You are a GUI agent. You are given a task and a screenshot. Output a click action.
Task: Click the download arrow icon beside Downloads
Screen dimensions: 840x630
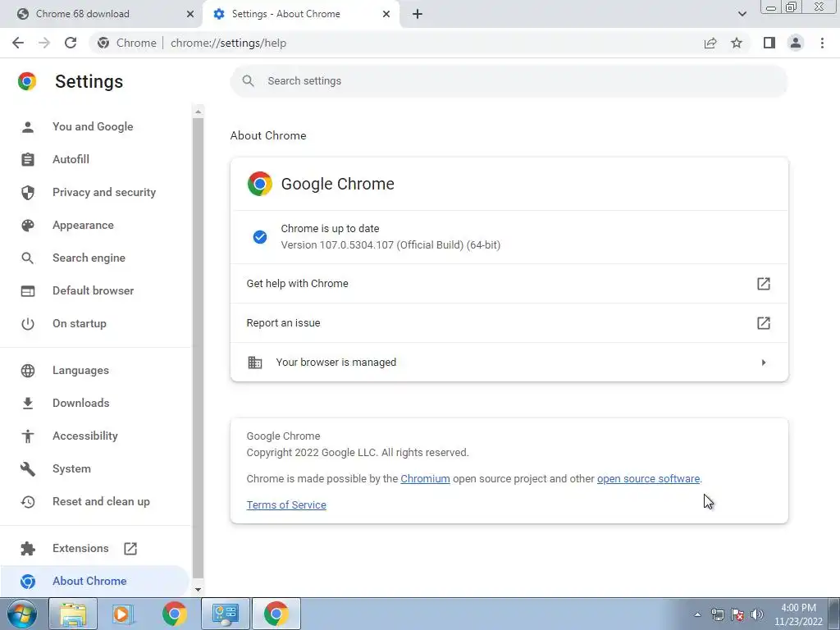pos(28,403)
